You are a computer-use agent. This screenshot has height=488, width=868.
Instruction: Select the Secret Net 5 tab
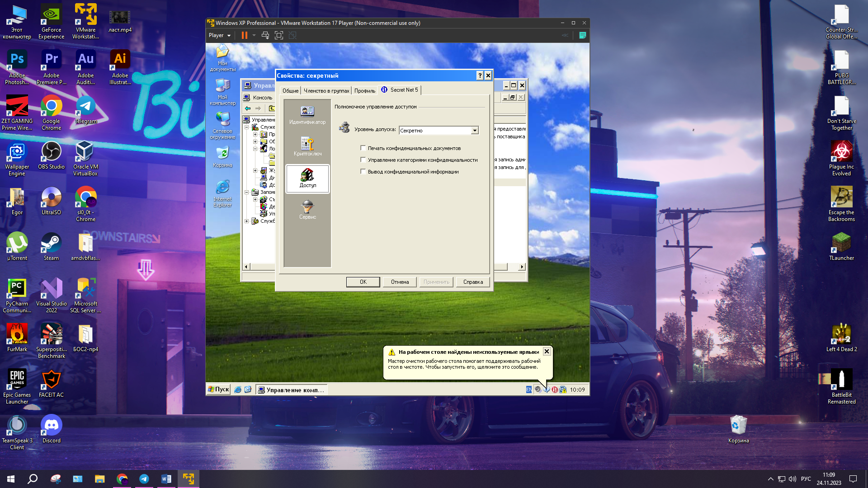(x=400, y=90)
